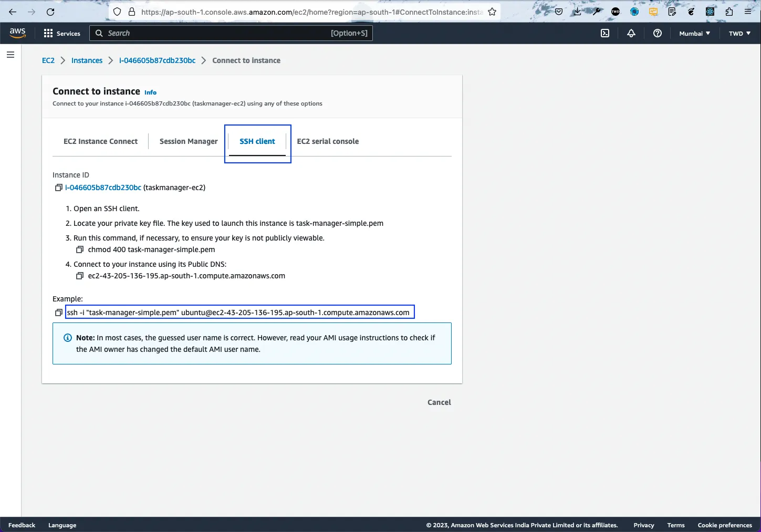Click the example ssh -i command text
The height and width of the screenshot is (532, 761).
coord(238,312)
